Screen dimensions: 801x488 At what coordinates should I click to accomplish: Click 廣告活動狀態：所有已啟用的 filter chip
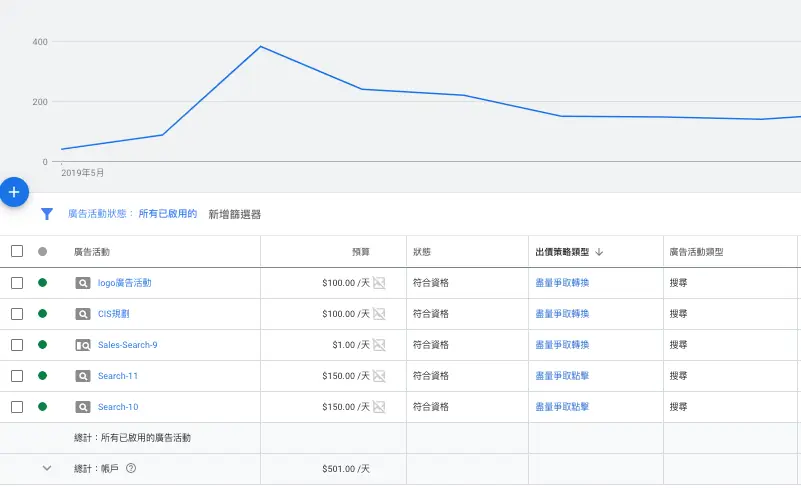(132, 214)
